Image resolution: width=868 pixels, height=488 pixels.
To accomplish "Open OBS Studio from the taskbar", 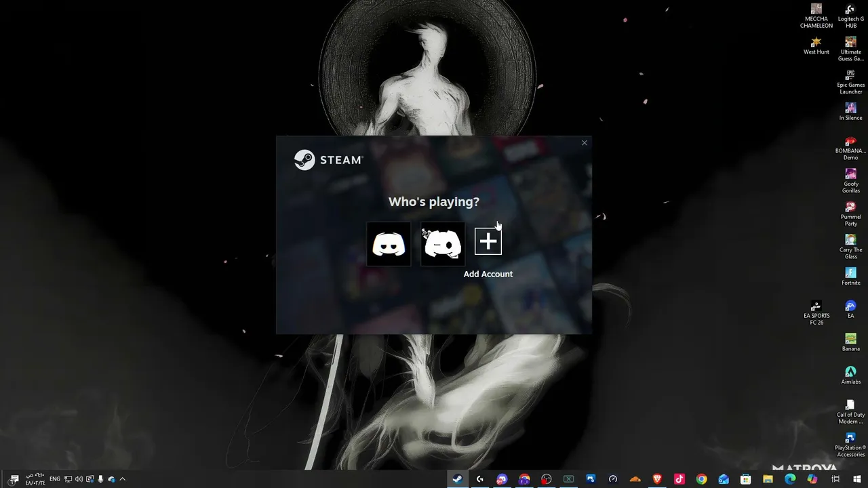I will [547, 479].
